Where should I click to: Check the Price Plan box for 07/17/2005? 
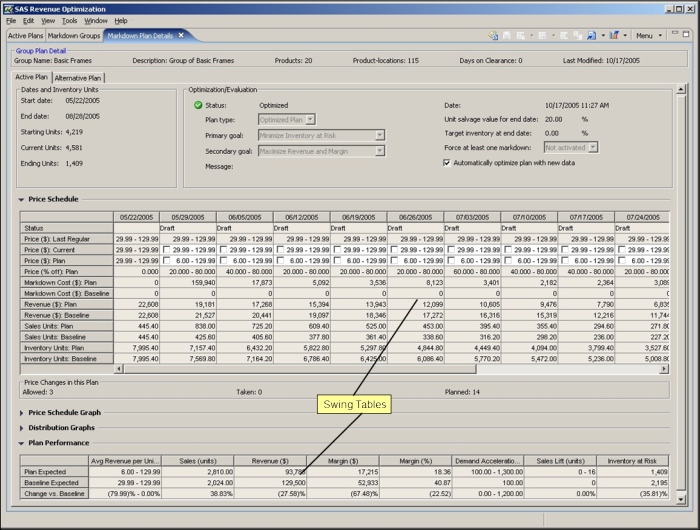[565, 260]
